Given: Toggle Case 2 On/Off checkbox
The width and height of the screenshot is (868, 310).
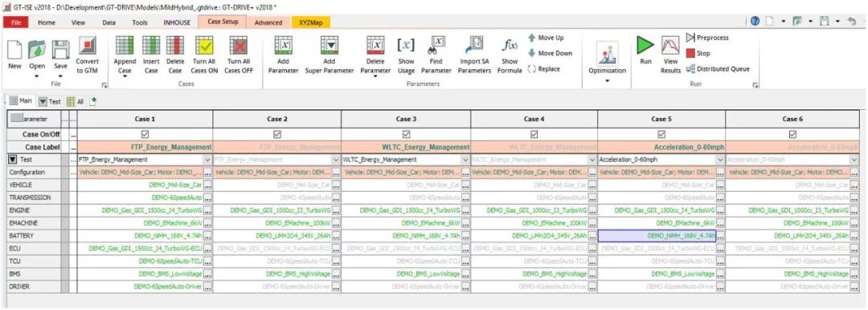Looking at the screenshot, I should point(277,134).
